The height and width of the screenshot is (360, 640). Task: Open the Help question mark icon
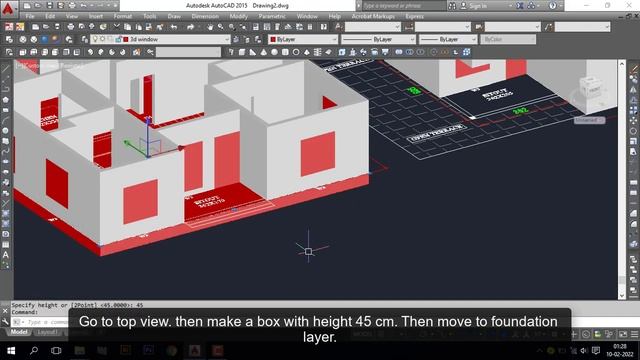[x=552, y=6]
